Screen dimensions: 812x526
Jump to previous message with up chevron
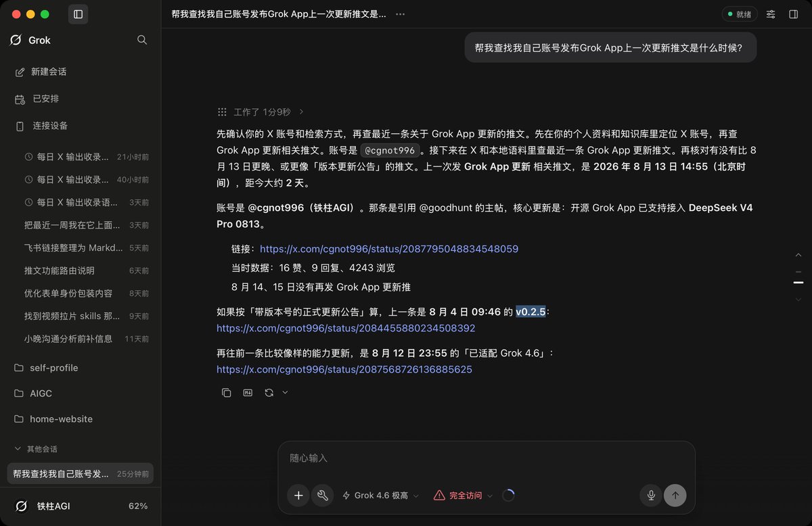tap(798, 255)
